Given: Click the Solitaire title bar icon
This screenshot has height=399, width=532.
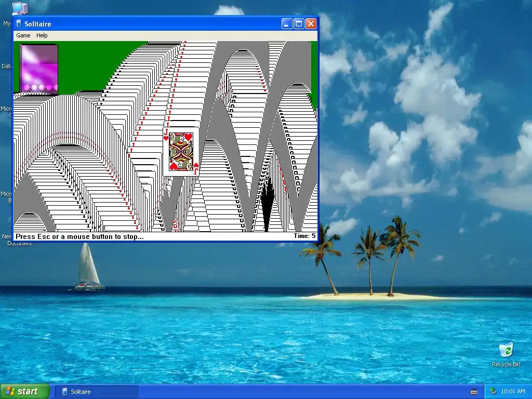Looking at the screenshot, I should (19, 24).
